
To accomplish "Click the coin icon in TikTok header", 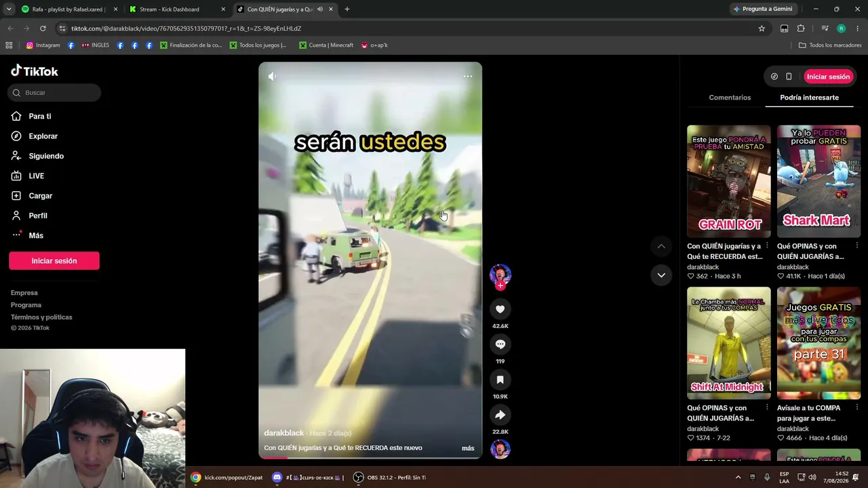I will (x=774, y=77).
